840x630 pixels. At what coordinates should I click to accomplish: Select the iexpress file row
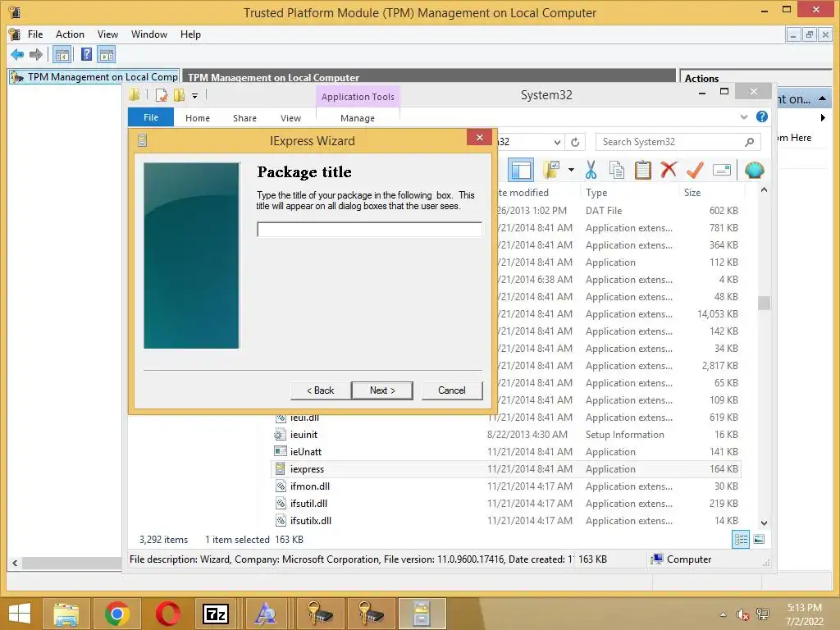pyautogui.click(x=506, y=468)
